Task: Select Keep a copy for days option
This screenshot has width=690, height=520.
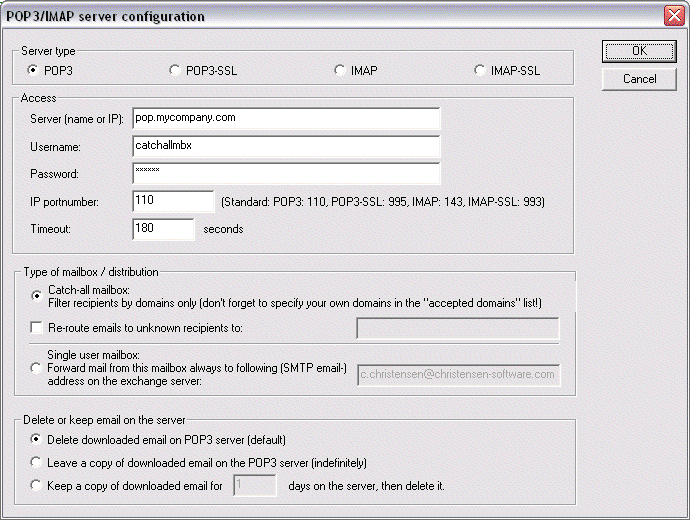Action: pyautogui.click(x=36, y=485)
